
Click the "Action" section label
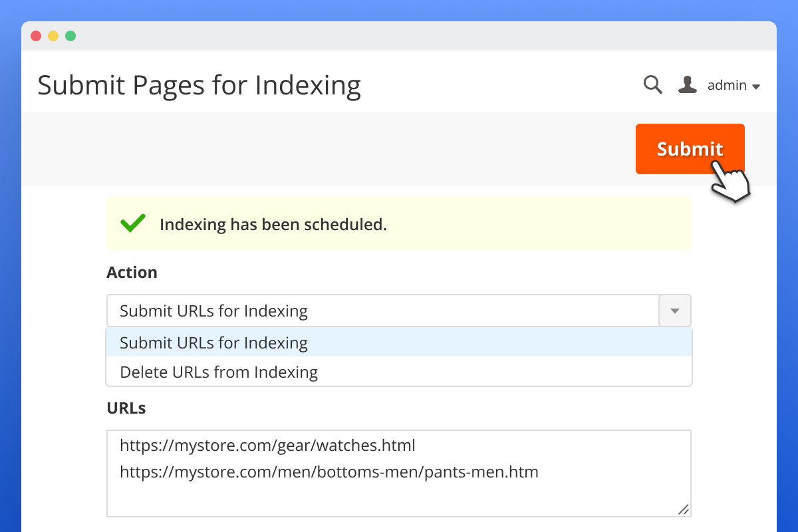132,272
